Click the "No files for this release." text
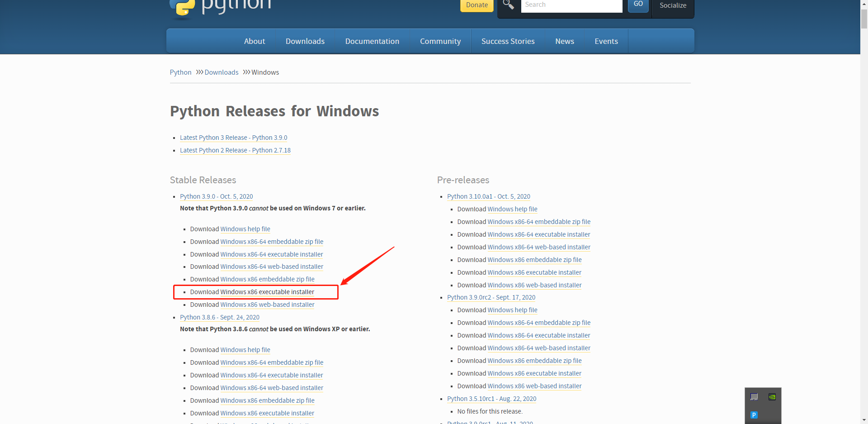Viewport: 868px width, 424px height. pos(490,411)
